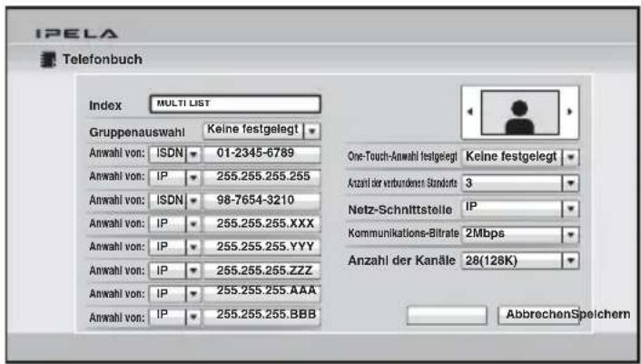Click the Anzahl der Kanäle label
Viewport: 641px width, 364px height.
(401, 261)
